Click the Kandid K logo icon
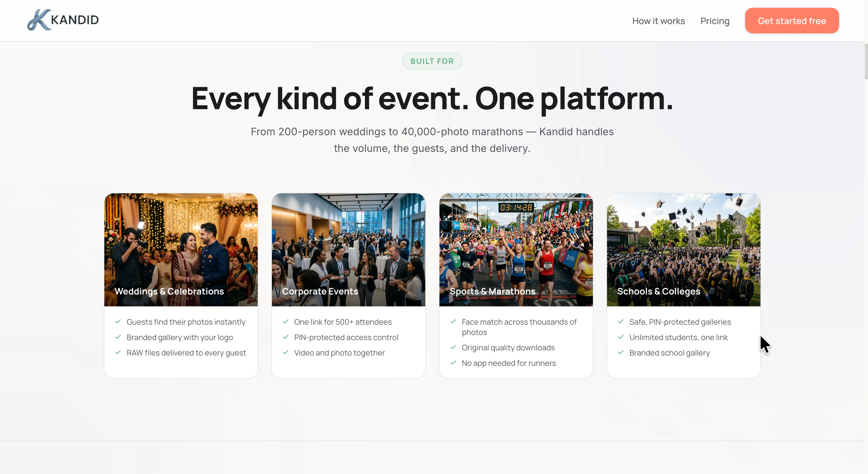The width and height of the screenshot is (868, 474). coord(39,20)
